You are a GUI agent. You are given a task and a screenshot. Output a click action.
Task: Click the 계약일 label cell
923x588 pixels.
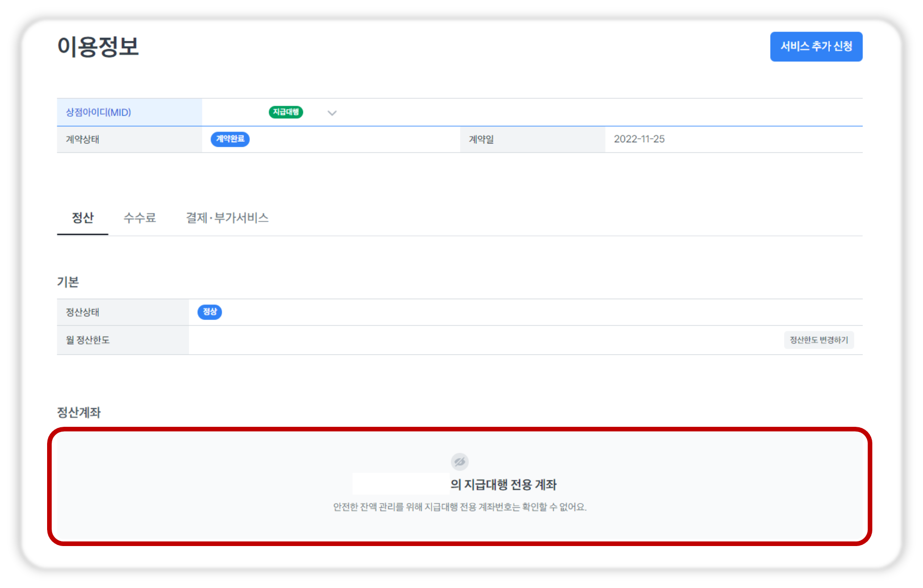[481, 140]
